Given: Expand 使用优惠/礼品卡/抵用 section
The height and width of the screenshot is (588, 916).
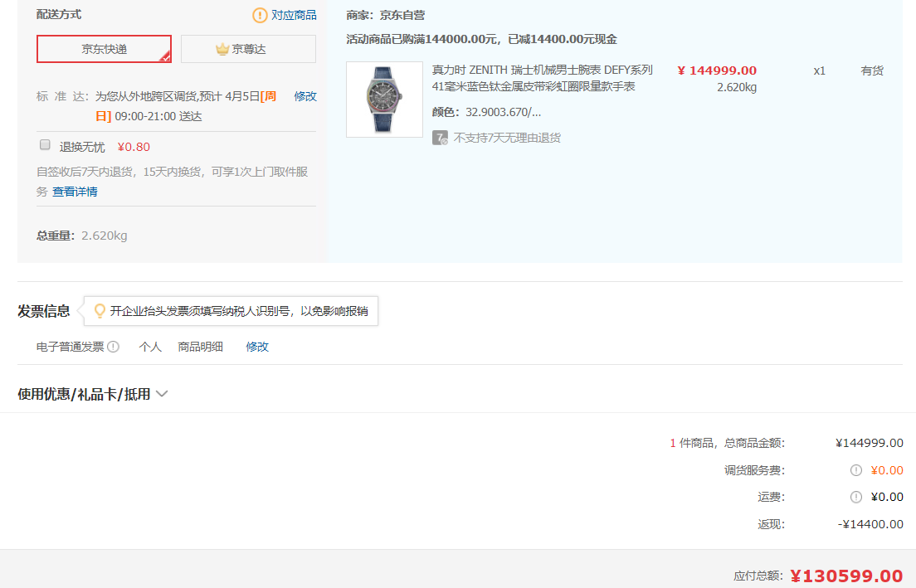Looking at the screenshot, I should [x=92, y=394].
